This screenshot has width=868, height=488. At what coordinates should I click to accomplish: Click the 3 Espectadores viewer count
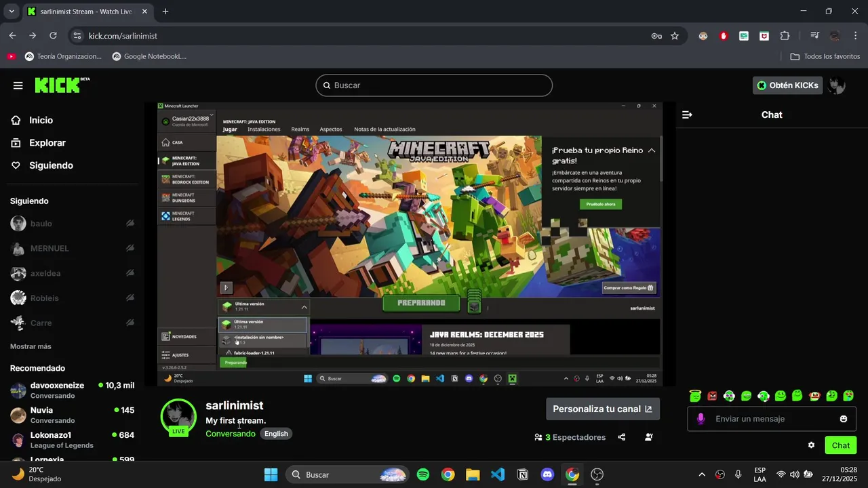(570, 437)
